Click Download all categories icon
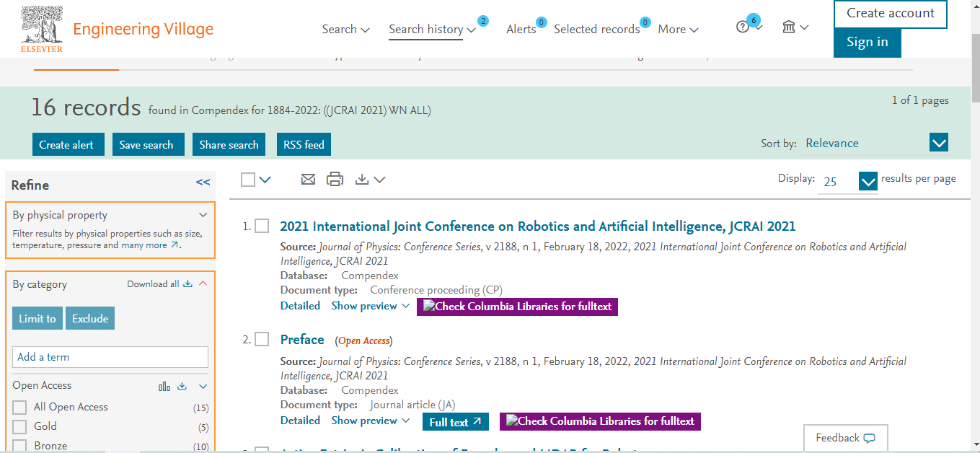 click(187, 284)
